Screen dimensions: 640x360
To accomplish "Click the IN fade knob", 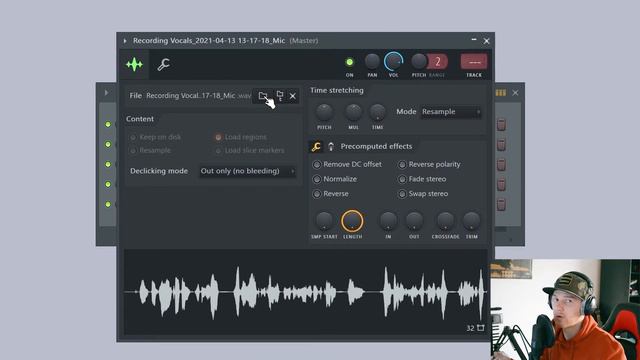I will 388,221.
